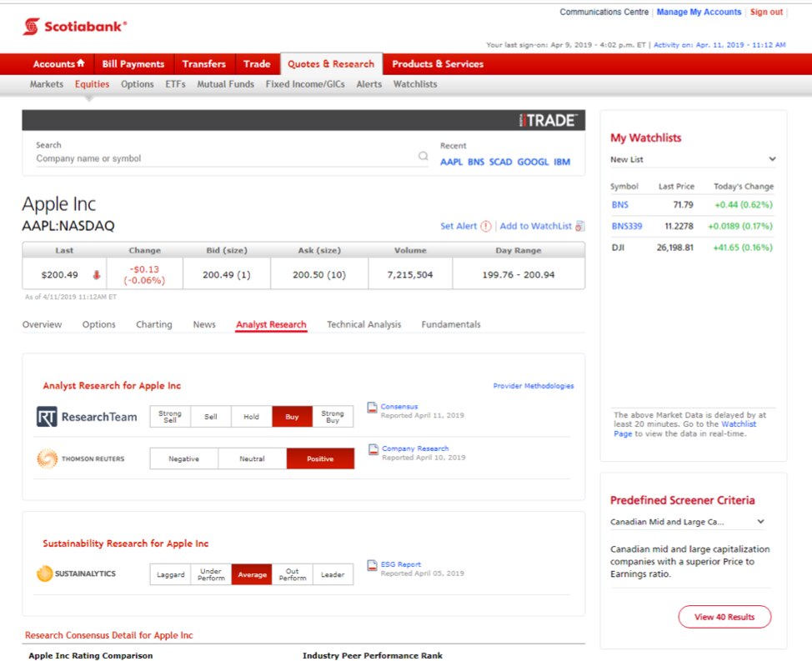Switch to the Fundamentals tab

[451, 324]
